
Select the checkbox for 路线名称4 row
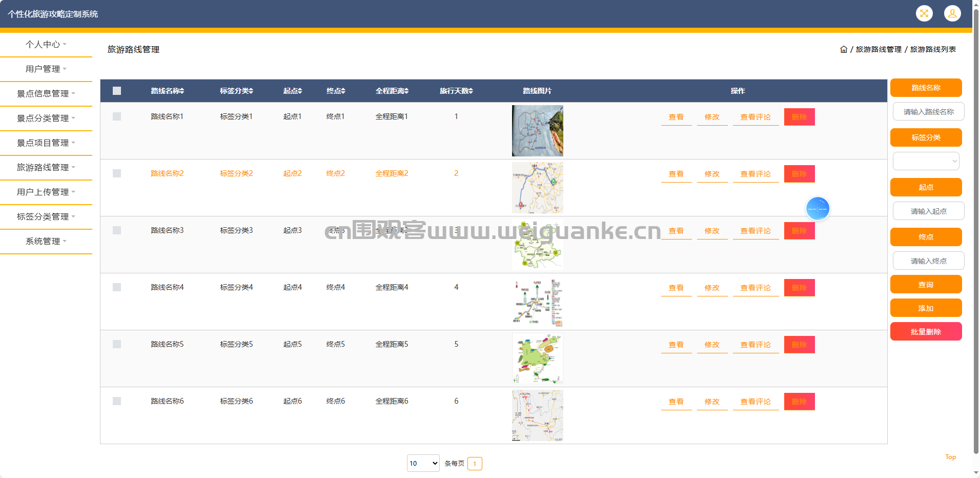coord(117,287)
